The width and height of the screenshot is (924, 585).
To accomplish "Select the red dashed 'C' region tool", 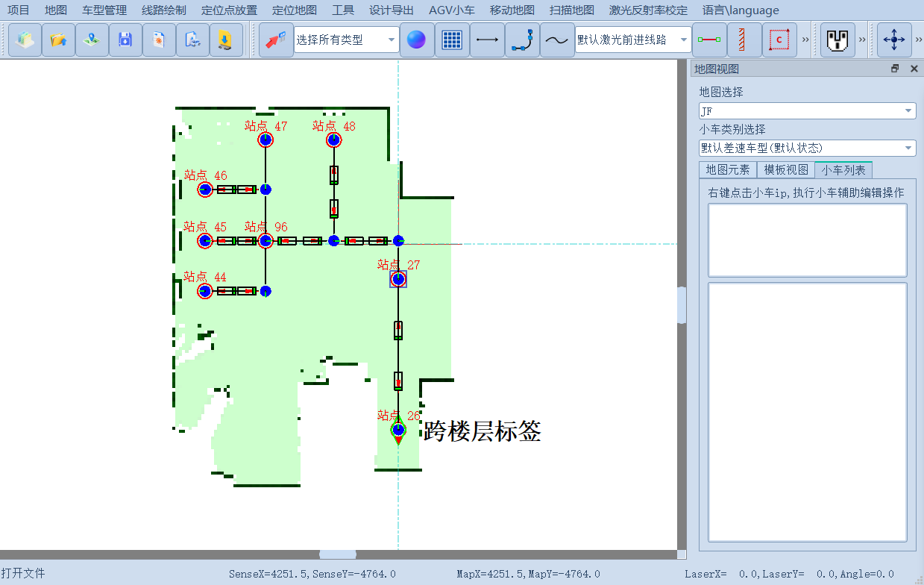I will click(778, 40).
